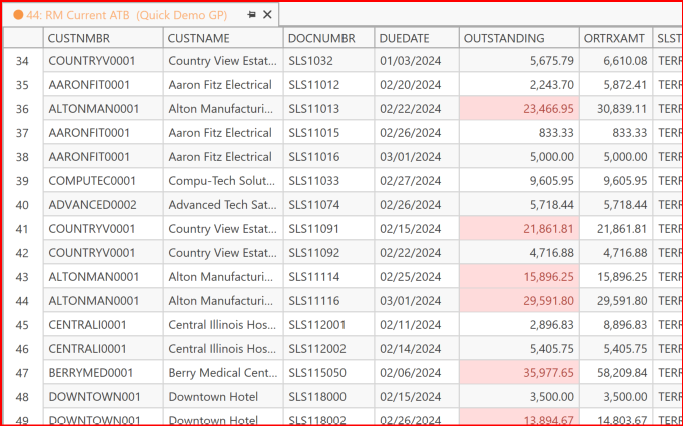Screen dimensions: 684x426
Task: Close the RM Current ATB tab
Action: 267,15
